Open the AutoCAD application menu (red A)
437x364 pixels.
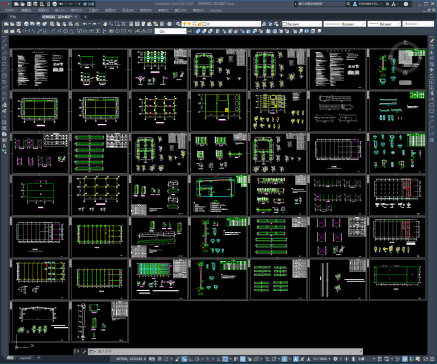tap(4, 4)
